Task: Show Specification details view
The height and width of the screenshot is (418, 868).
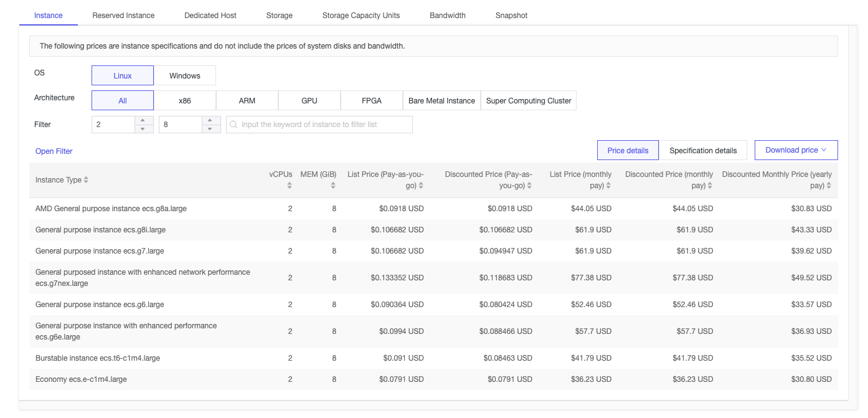Action: pyautogui.click(x=703, y=151)
